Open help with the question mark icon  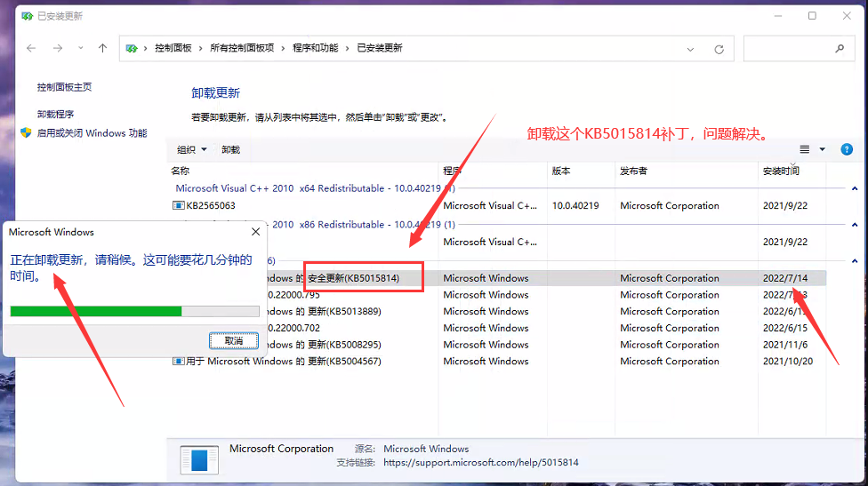point(847,149)
